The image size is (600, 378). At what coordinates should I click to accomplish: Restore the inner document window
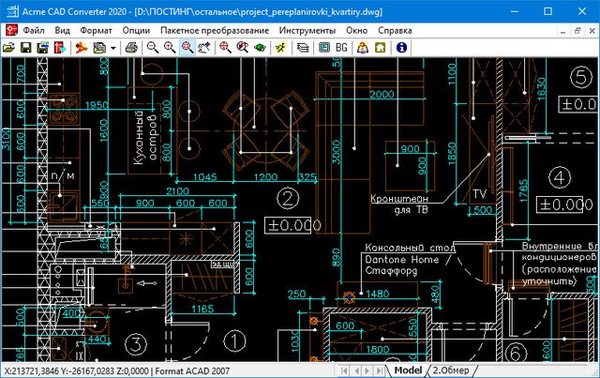[577, 31]
